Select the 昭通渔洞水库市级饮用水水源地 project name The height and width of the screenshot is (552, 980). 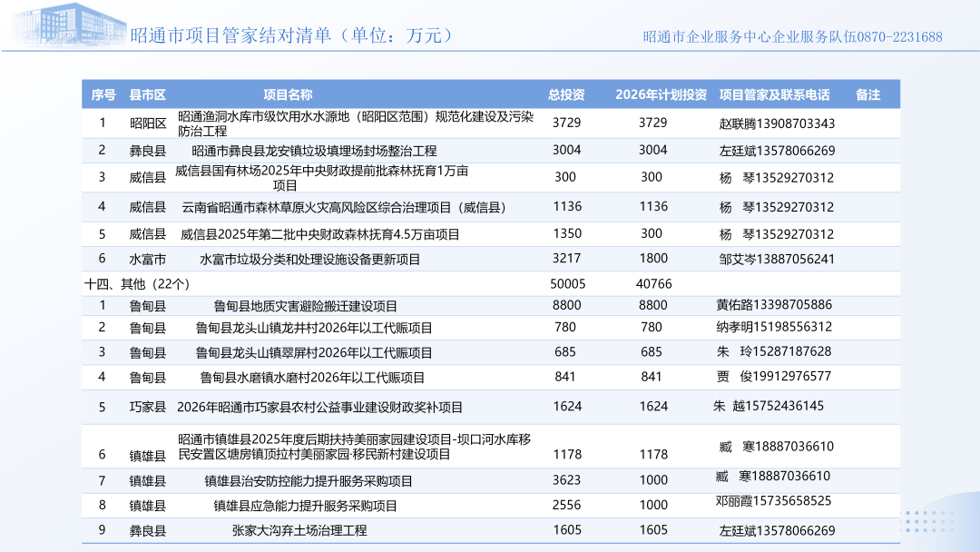[x=356, y=123]
